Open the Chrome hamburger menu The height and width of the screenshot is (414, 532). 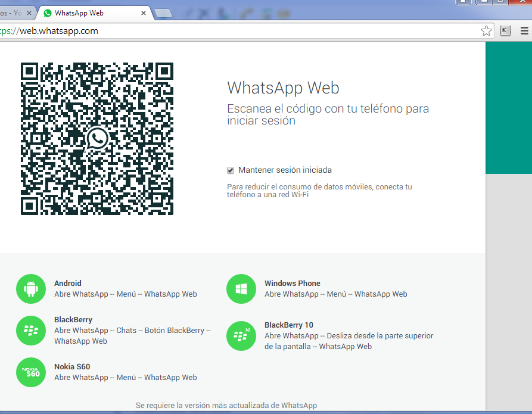click(524, 31)
